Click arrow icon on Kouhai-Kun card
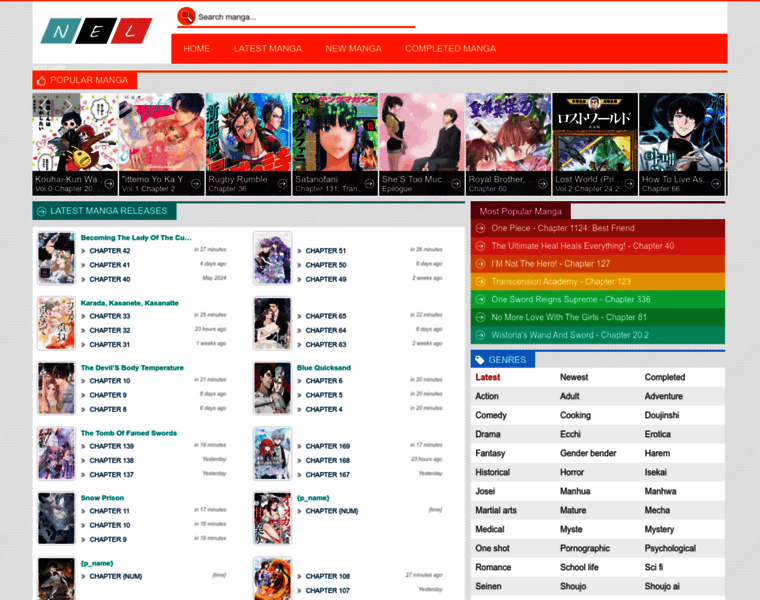 click(109, 184)
